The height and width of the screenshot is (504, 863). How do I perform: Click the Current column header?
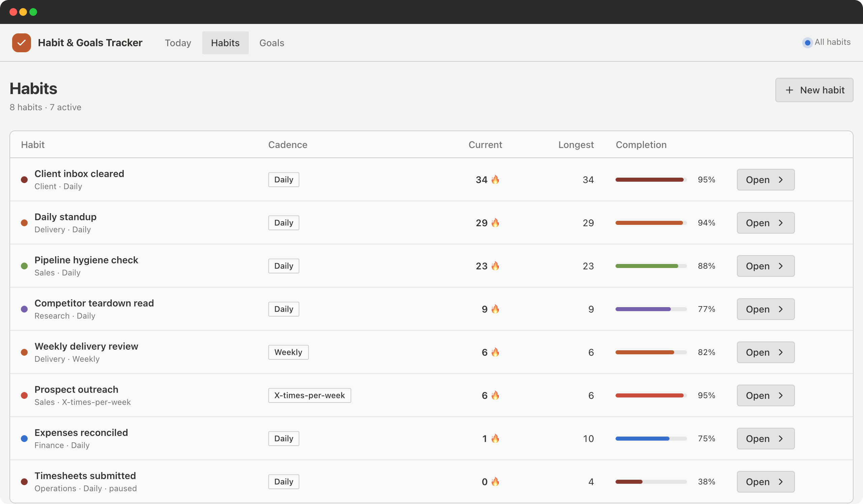[485, 145]
